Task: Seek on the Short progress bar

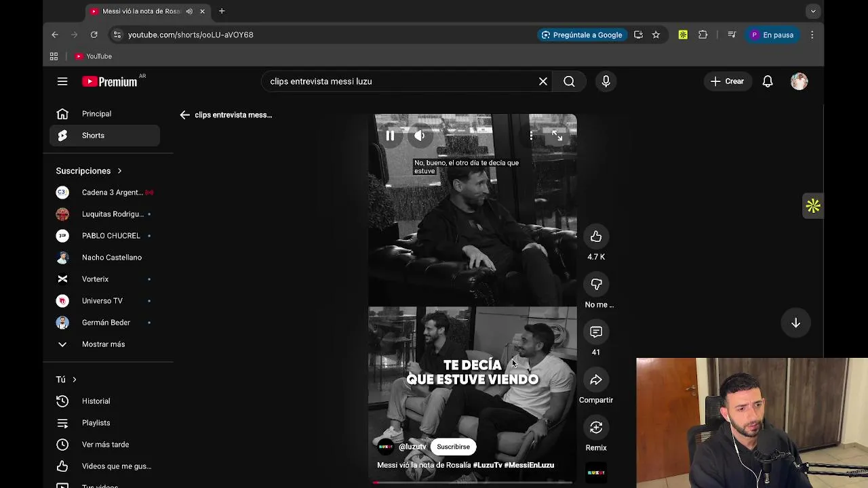Action: pyautogui.click(x=473, y=483)
